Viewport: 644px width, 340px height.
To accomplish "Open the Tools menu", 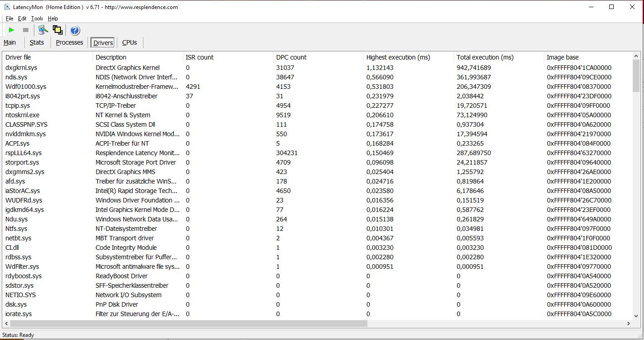I will (x=37, y=18).
